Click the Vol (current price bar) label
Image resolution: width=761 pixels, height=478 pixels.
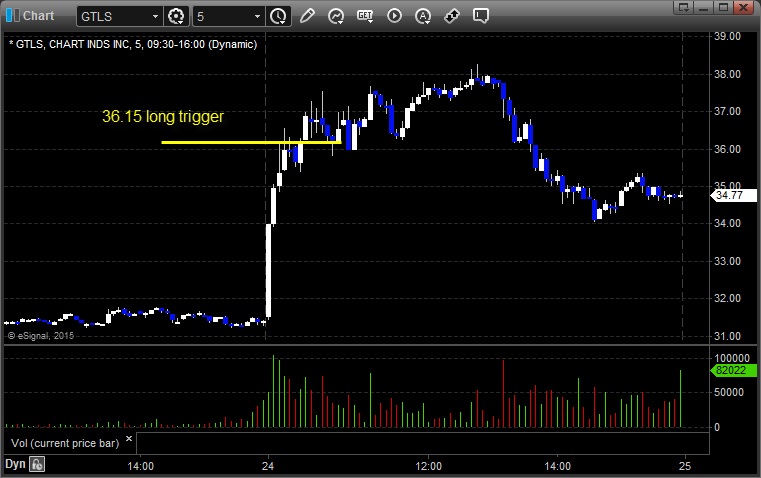click(65, 443)
